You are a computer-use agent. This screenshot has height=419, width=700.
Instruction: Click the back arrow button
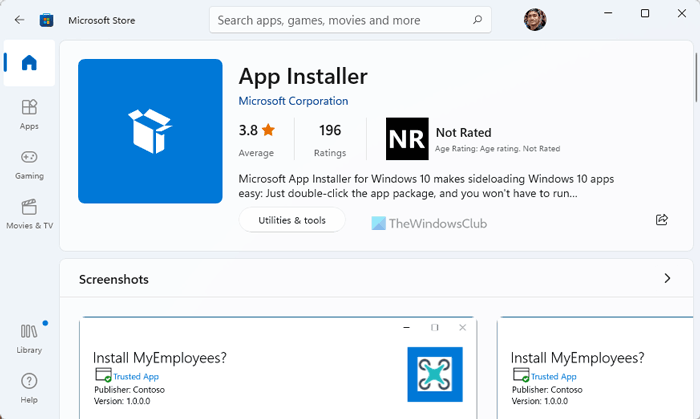tap(20, 19)
